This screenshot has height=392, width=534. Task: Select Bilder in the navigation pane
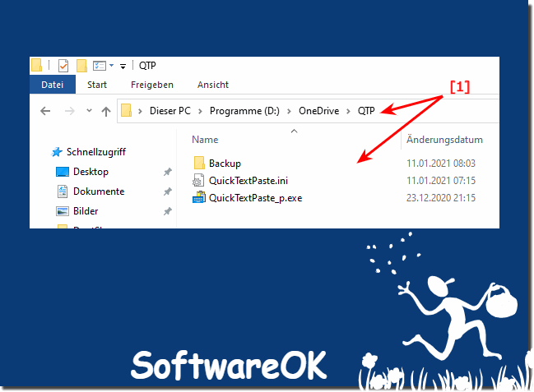pyautogui.click(x=86, y=211)
